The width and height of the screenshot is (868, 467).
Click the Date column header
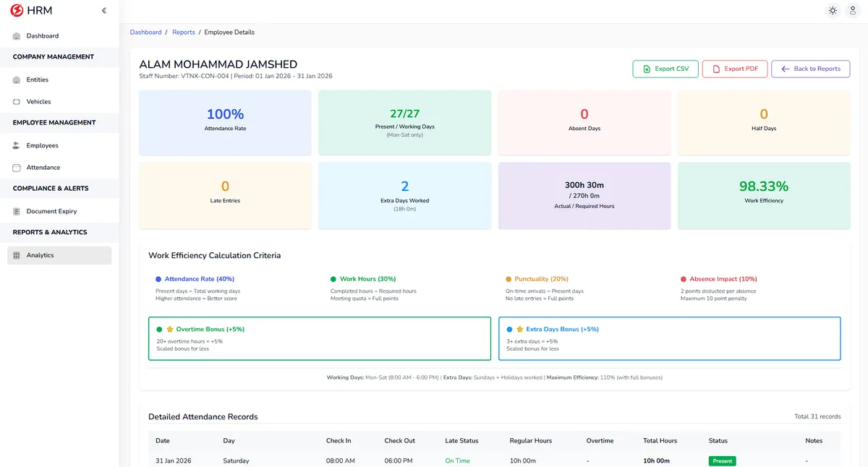pos(163,441)
